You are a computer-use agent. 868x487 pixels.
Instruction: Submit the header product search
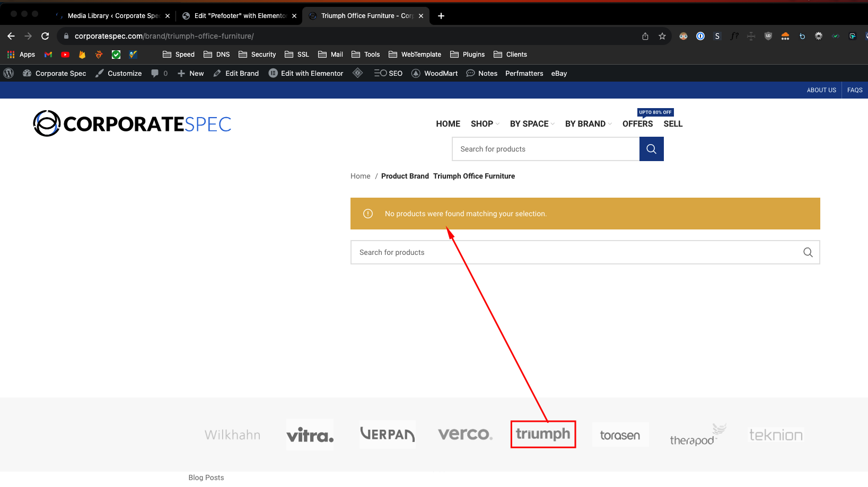tap(652, 149)
